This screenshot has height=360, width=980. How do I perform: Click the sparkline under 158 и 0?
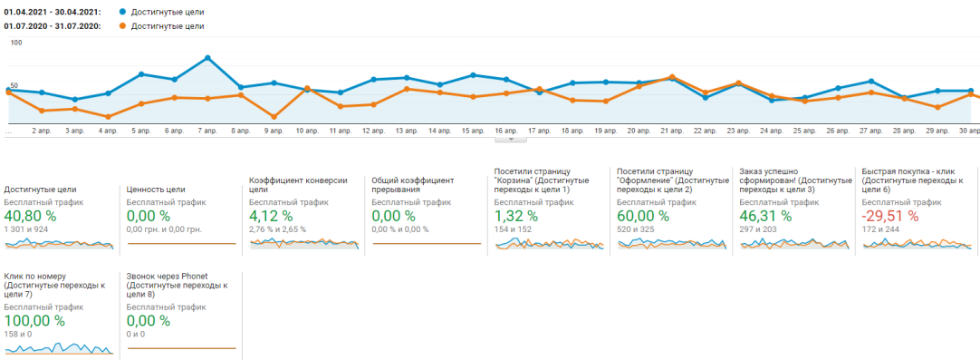(60, 348)
